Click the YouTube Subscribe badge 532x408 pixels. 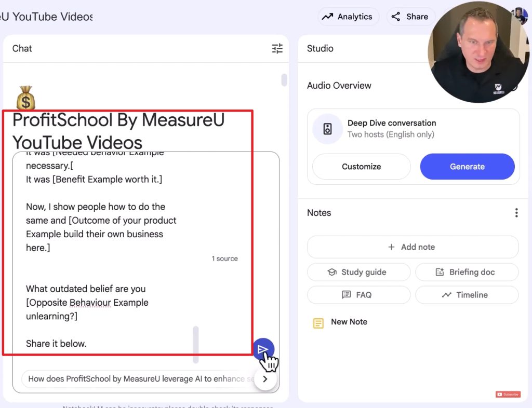click(x=508, y=395)
